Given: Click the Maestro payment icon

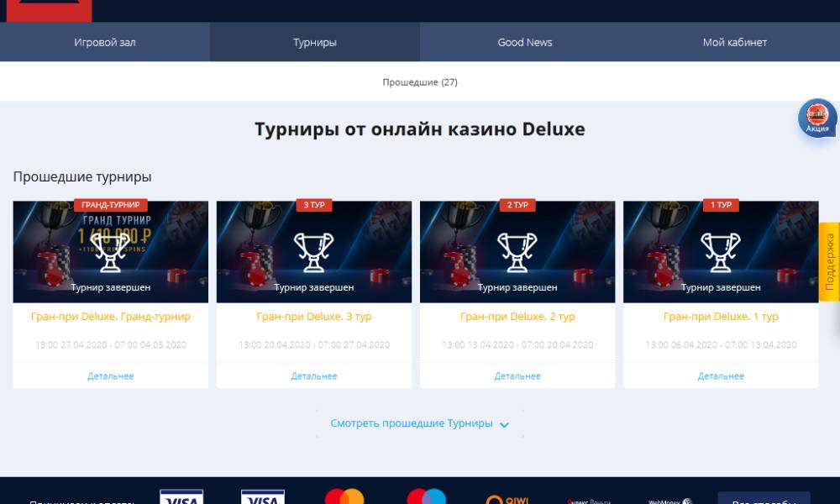Looking at the screenshot, I should (426, 496).
